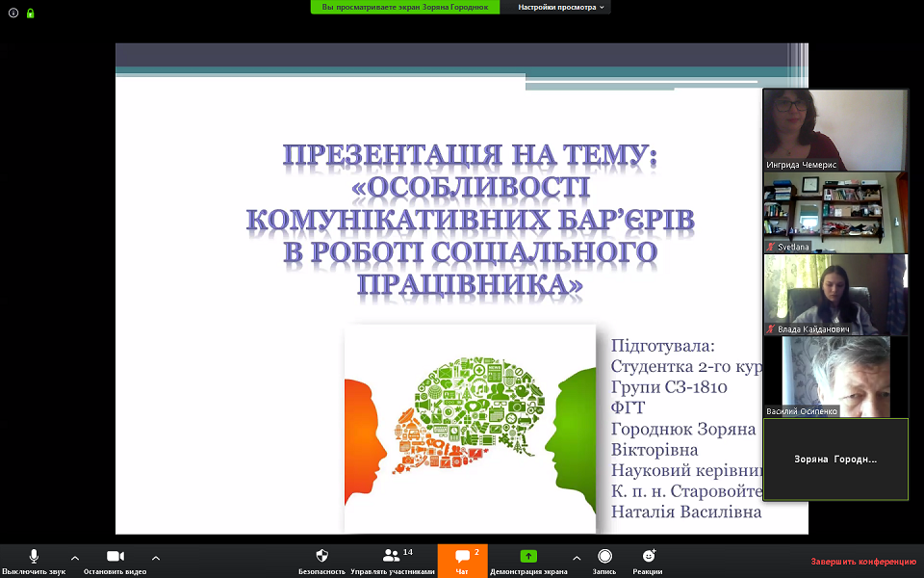The height and width of the screenshot is (578, 924).
Task: Select Василий Осипенко video thumbnail
Action: (835, 377)
